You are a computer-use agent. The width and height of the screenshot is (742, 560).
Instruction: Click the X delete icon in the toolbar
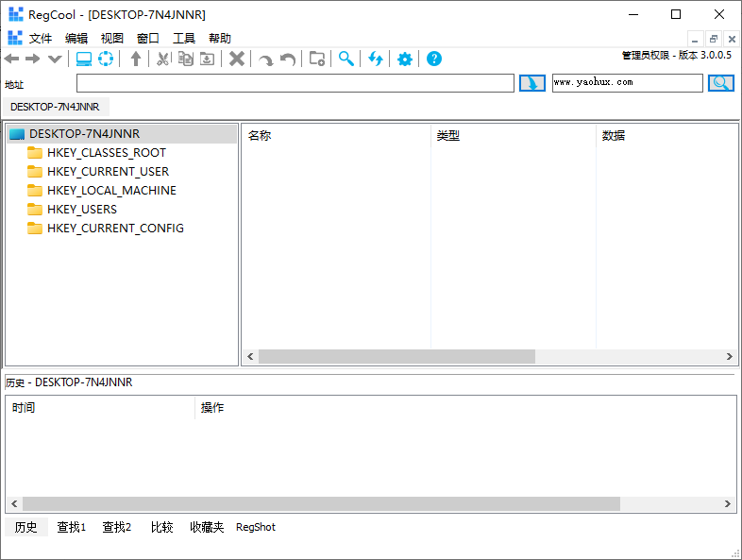point(237,59)
